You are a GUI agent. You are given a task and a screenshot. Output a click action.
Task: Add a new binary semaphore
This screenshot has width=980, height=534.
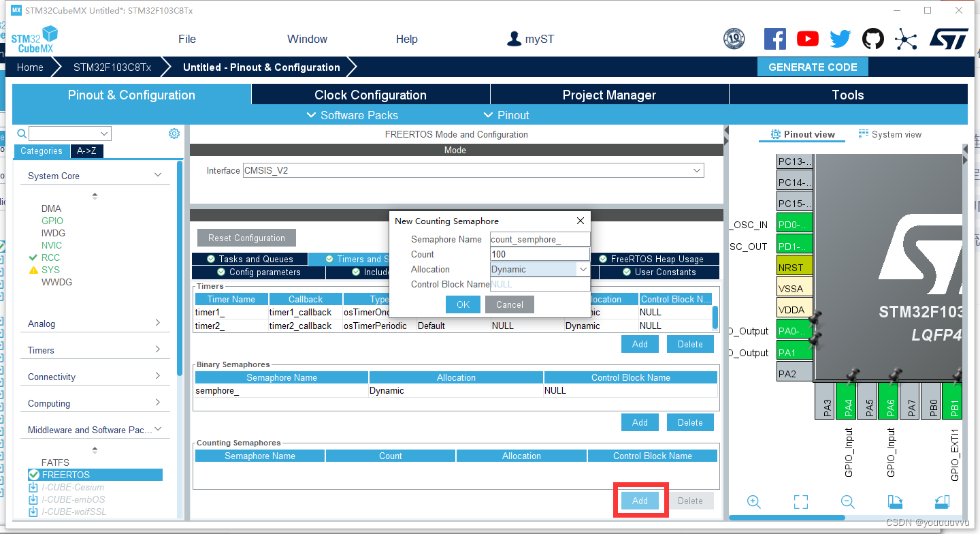640,422
